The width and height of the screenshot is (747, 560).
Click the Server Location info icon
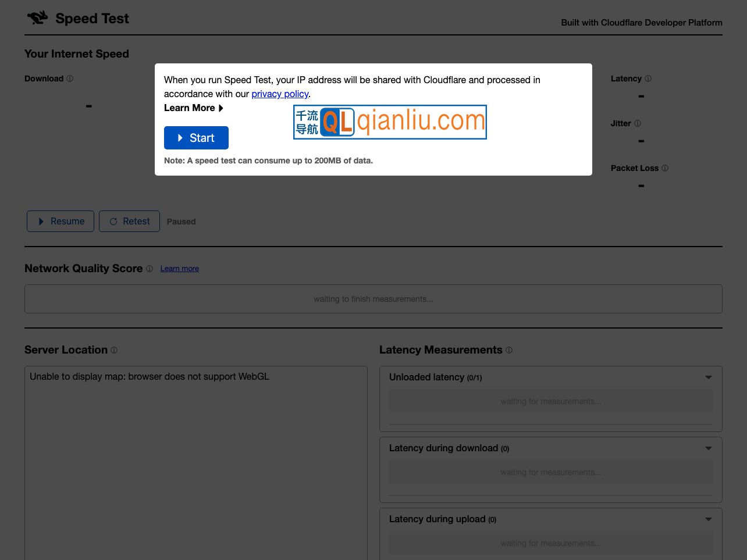pyautogui.click(x=114, y=350)
